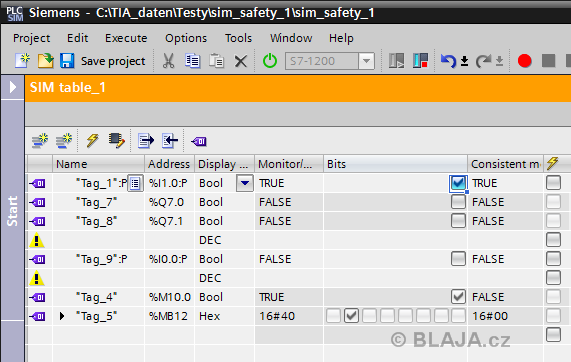Toggle the green Power on/off button

coord(270,61)
